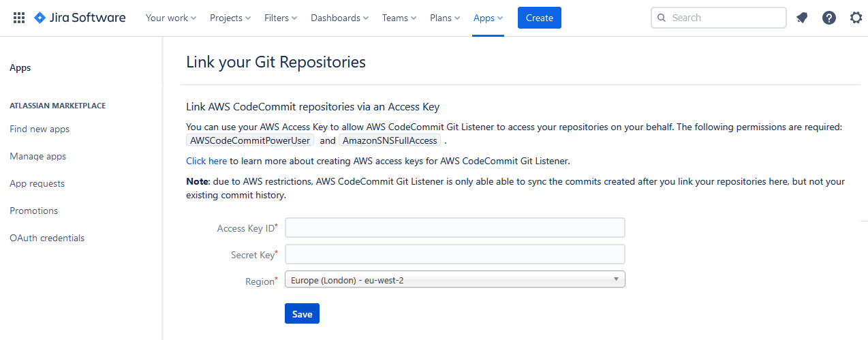Focus the Secret Key field

coord(455,254)
